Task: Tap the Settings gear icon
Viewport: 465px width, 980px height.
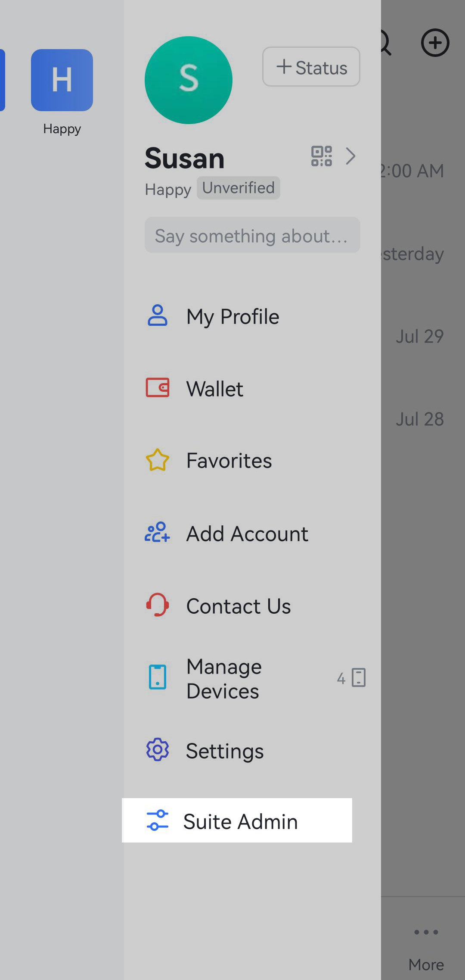Action: (x=158, y=750)
